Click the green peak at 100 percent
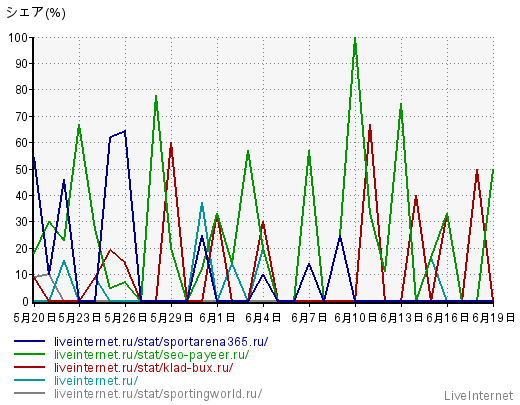The height and width of the screenshot is (405, 520). pyautogui.click(x=355, y=39)
